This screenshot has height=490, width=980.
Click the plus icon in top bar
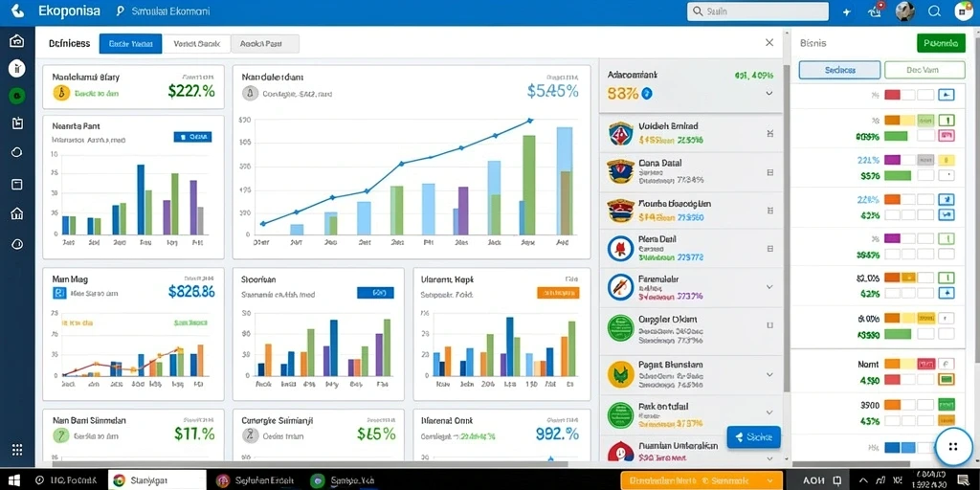tap(847, 11)
